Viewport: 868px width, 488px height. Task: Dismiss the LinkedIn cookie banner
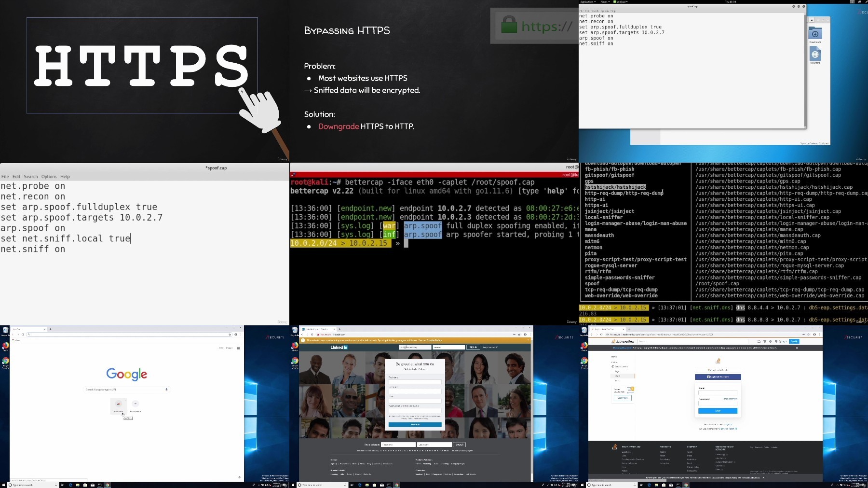click(528, 340)
